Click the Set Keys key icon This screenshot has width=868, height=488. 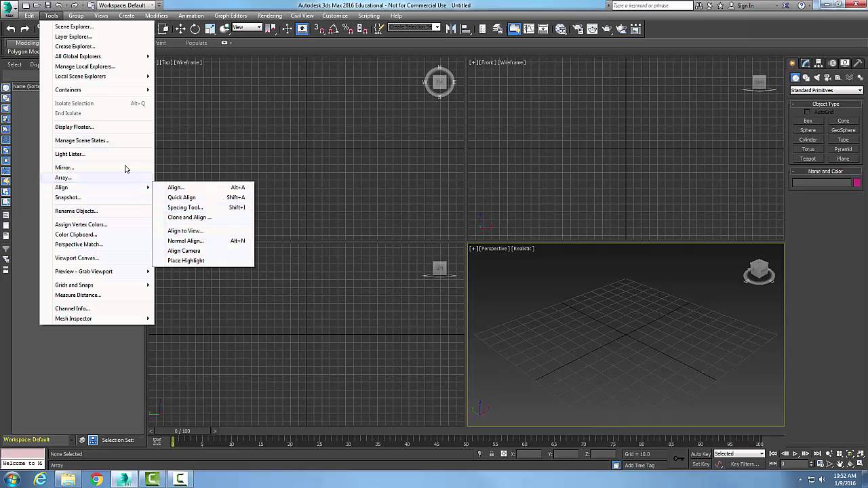[x=678, y=459]
